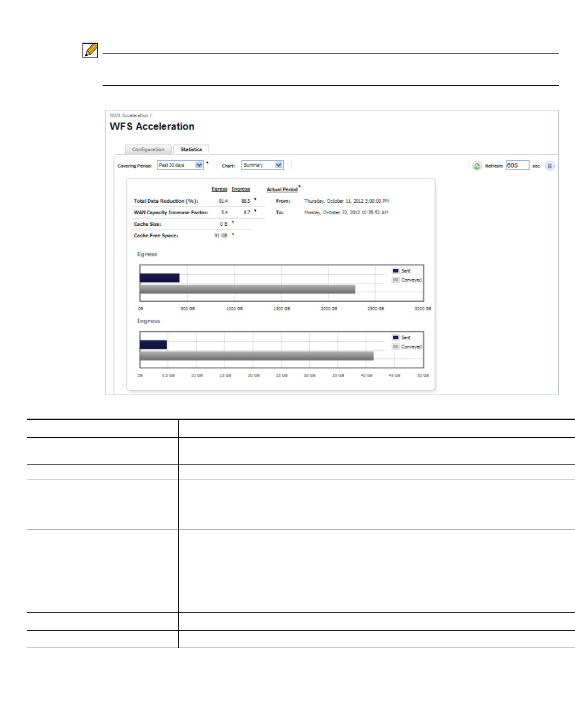Image resolution: width=575 pixels, height=728 pixels.
Task: Click the 3000 GB axis label
Action: (x=423, y=309)
